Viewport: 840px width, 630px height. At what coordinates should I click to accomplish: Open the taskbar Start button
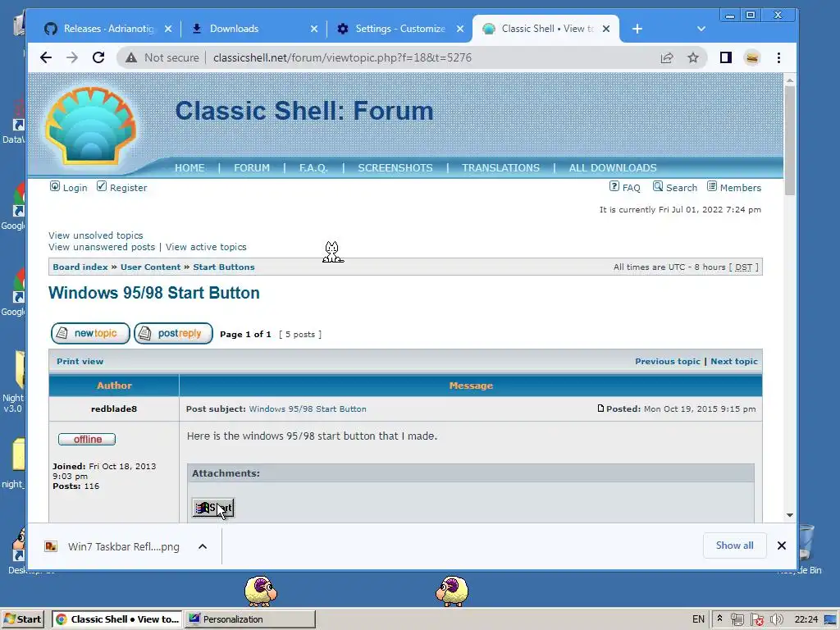[22, 619]
